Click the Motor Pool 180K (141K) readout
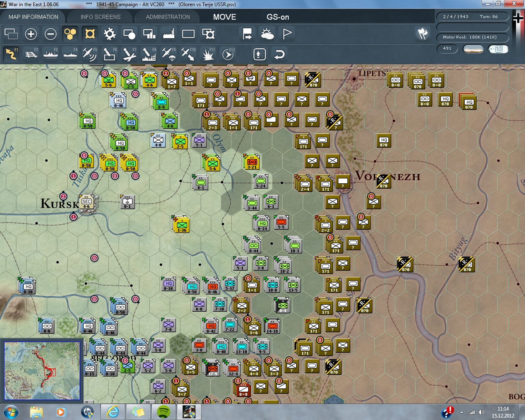This screenshot has height=420, width=525. coord(472,37)
